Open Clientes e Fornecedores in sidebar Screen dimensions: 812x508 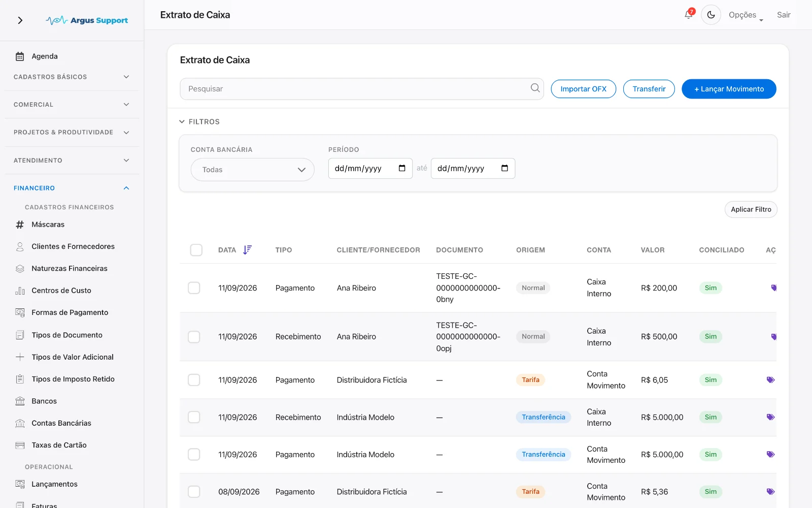point(65,246)
